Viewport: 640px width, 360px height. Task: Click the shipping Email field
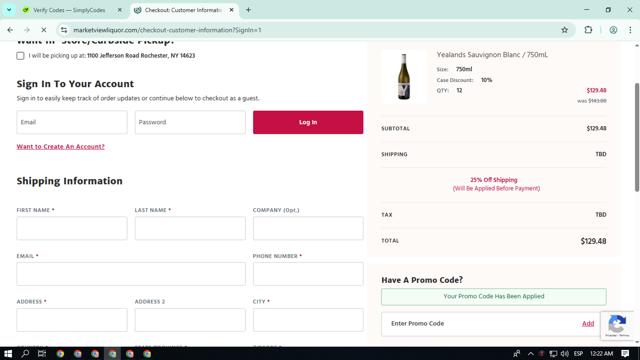pos(131,274)
